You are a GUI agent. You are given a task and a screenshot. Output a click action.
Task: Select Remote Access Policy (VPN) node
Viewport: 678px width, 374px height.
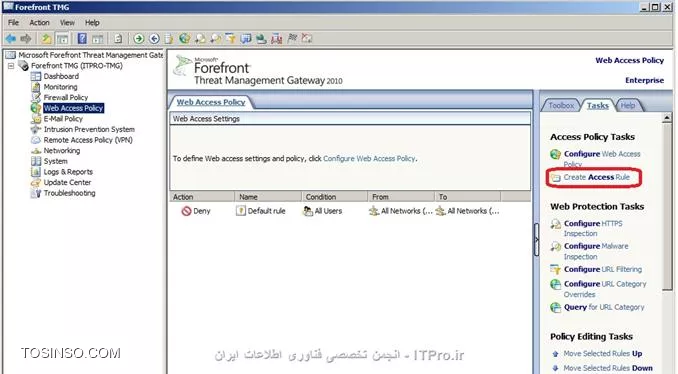click(x=88, y=140)
